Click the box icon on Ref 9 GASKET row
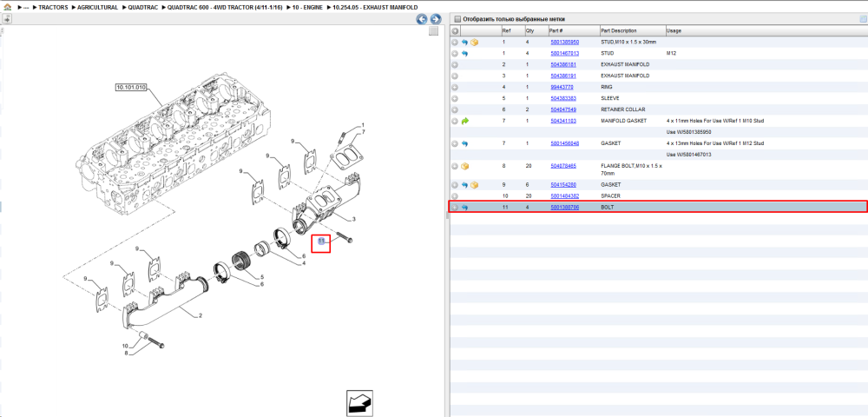This screenshot has height=417, width=868. click(x=475, y=185)
